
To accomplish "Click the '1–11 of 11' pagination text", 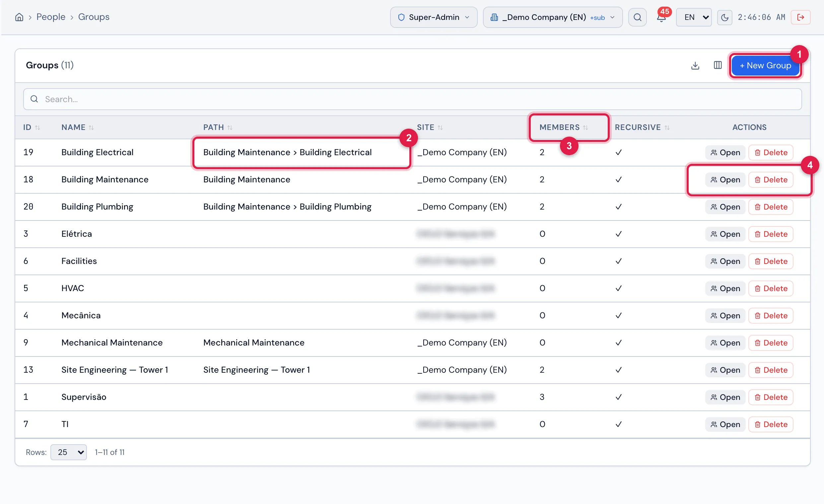I will pyautogui.click(x=109, y=452).
